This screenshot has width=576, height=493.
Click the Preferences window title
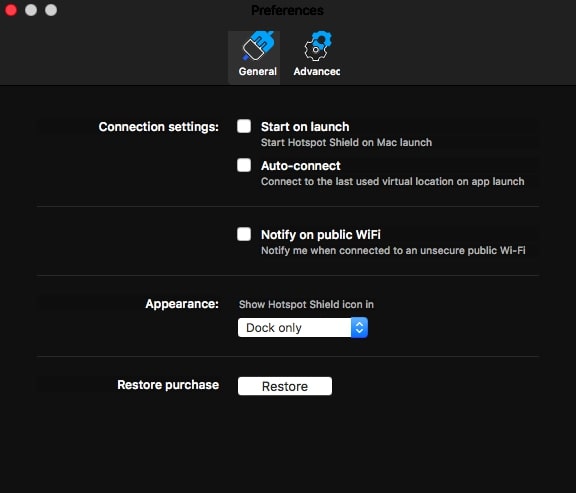pyautogui.click(x=287, y=10)
